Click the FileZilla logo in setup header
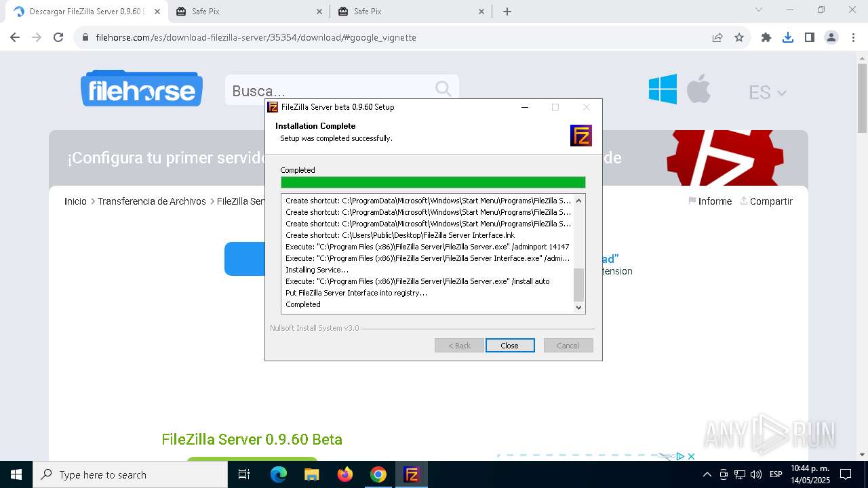 (581, 136)
